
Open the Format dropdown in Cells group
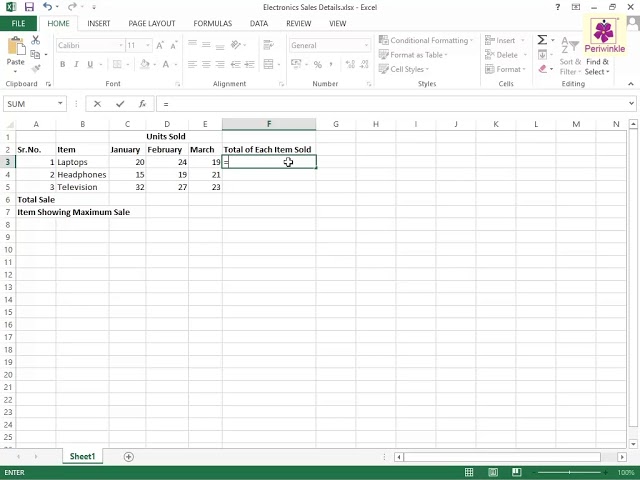(x=505, y=69)
